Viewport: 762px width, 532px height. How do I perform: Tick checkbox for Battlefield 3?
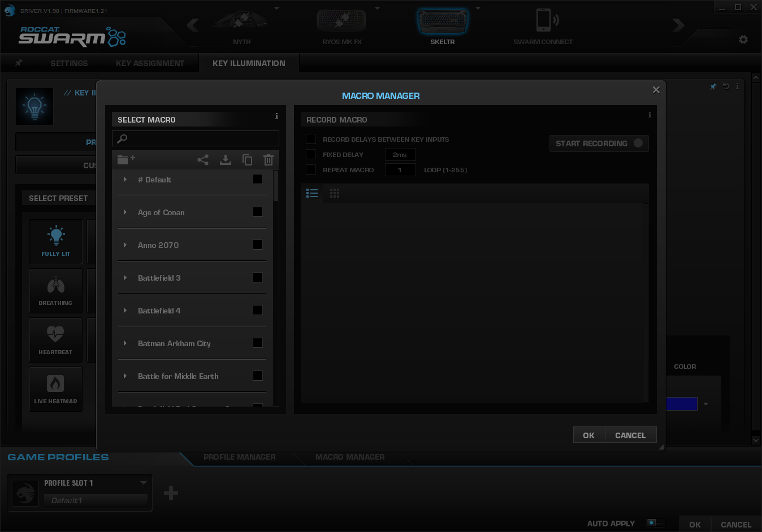click(x=258, y=277)
